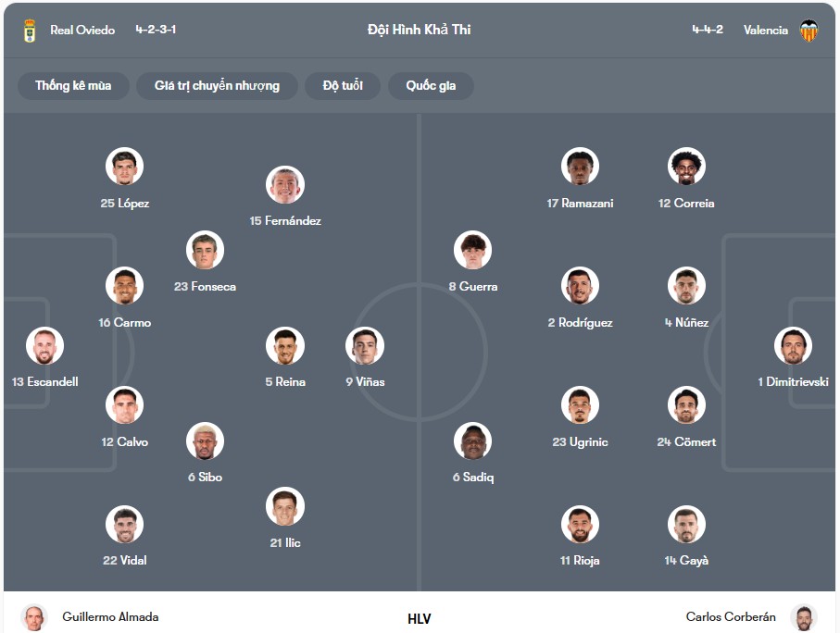Open Real Oviedo team name link
The height and width of the screenshot is (633, 840).
pos(82,31)
